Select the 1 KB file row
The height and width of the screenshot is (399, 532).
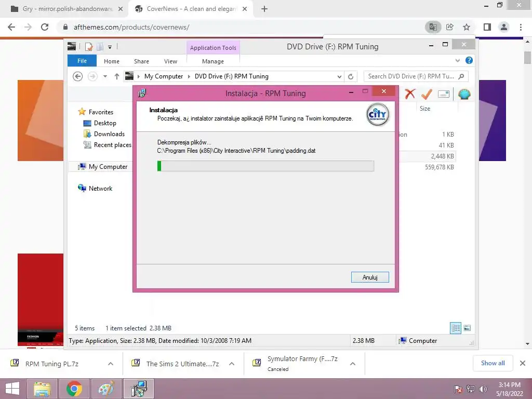coord(427,135)
